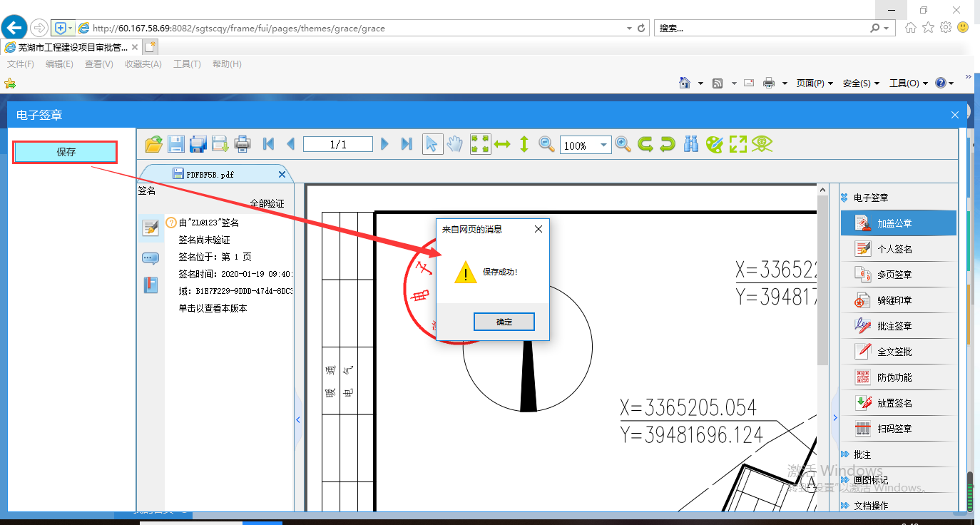This screenshot has width=980, height=525.
Task: Click the print icon in toolbar
Action: [x=243, y=144]
